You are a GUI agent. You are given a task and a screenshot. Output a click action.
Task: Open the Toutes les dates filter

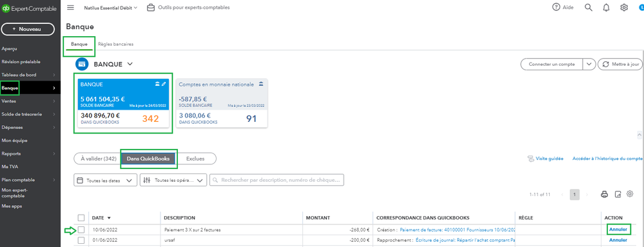coord(105,180)
